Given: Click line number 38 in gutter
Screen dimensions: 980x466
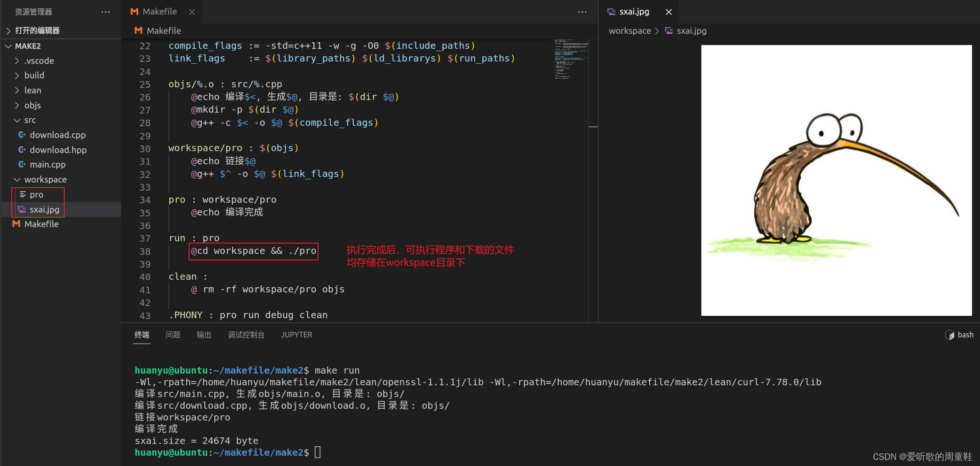Looking at the screenshot, I should [145, 252].
